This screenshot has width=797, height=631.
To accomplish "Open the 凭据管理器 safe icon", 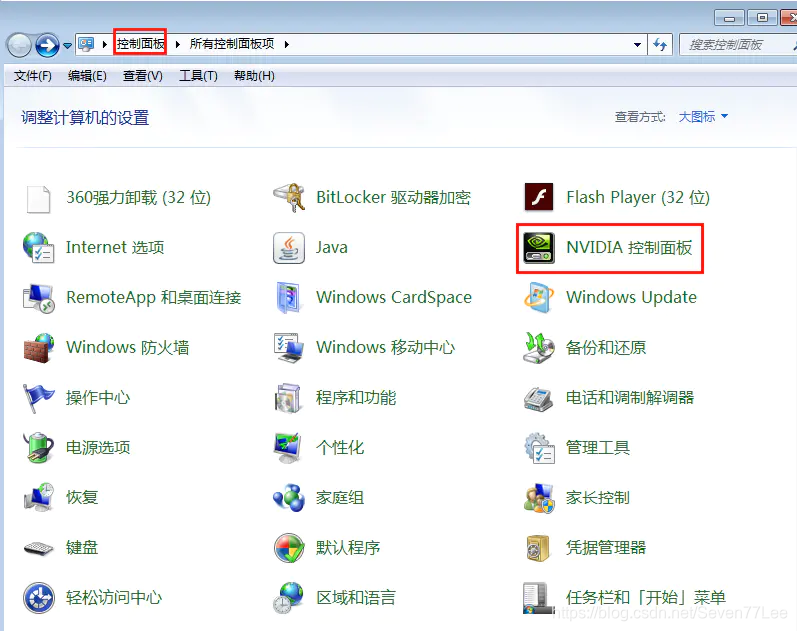I will click(x=539, y=548).
